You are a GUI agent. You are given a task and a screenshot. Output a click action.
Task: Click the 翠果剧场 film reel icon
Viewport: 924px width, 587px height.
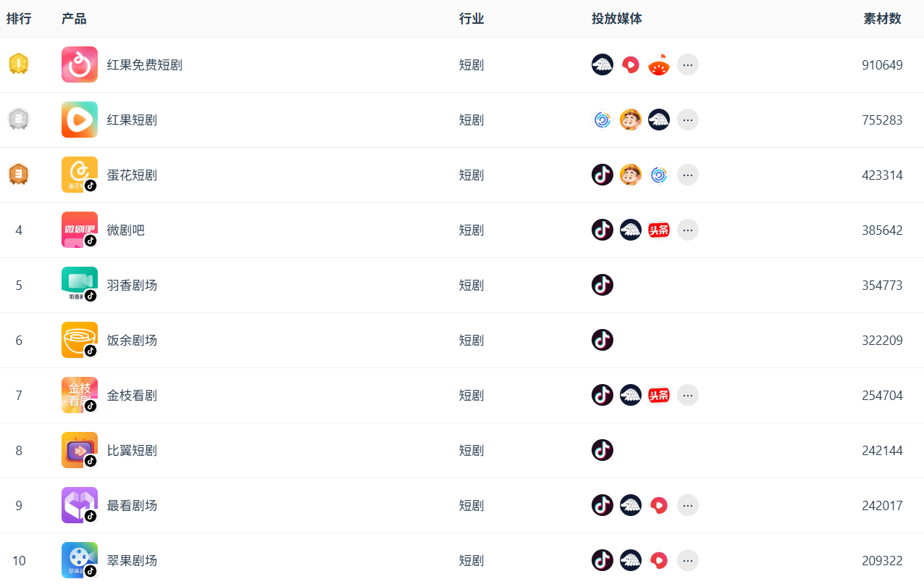[80, 560]
